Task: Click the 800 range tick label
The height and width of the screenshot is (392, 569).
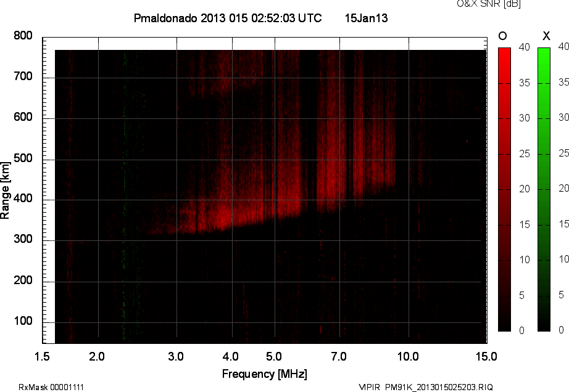Action: (x=23, y=36)
